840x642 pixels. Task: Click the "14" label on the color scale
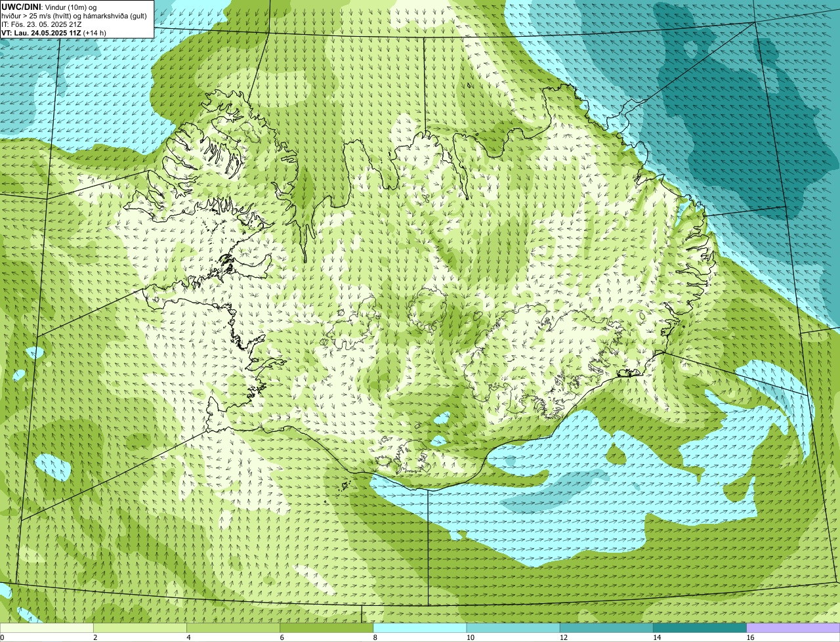click(656, 637)
